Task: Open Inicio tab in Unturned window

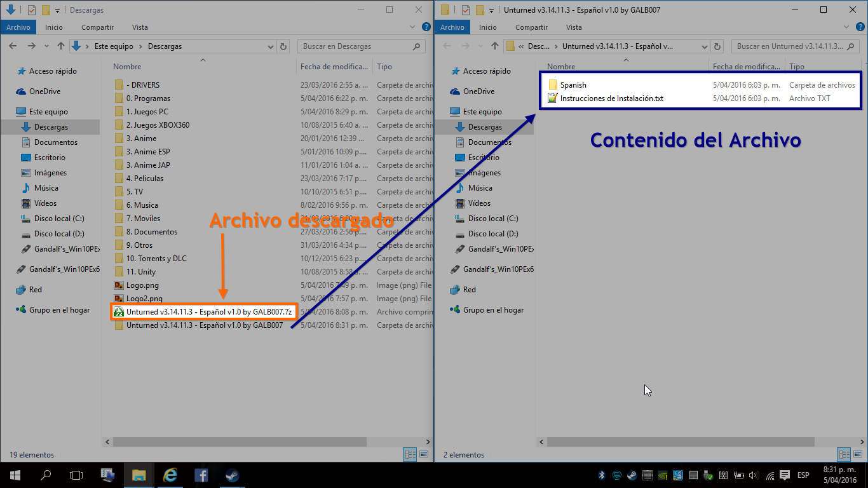Action: click(x=488, y=27)
